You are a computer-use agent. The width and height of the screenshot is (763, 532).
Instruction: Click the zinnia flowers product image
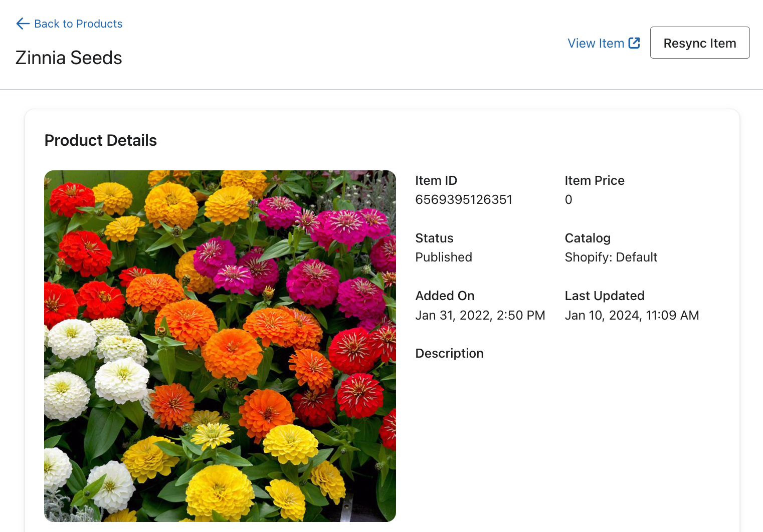click(220, 346)
